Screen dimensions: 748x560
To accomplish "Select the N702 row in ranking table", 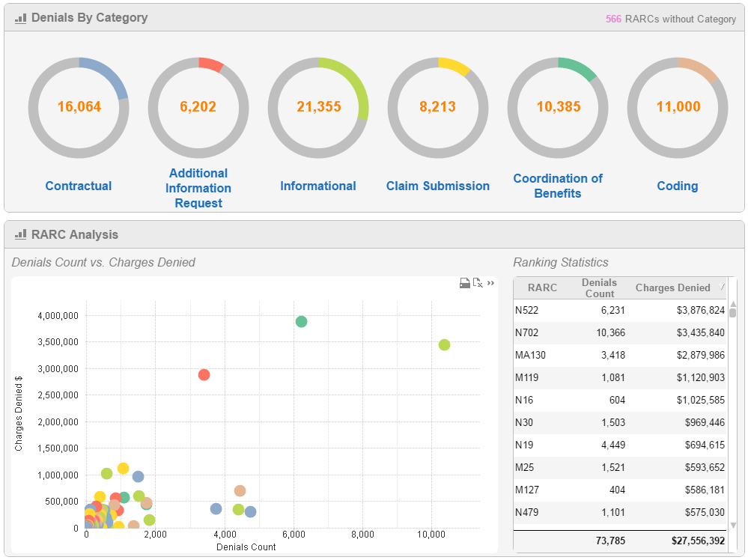I will [x=620, y=333].
